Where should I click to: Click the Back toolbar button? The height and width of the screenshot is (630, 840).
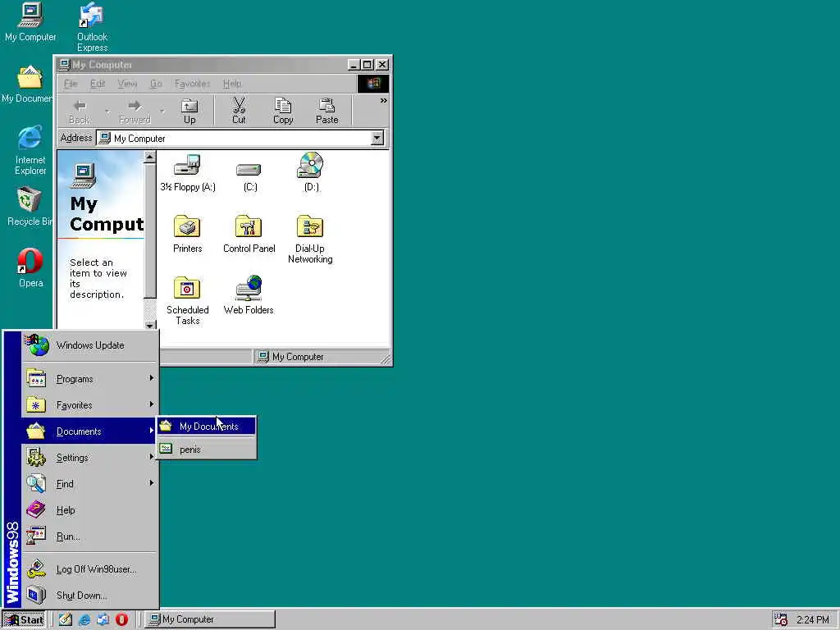(x=80, y=111)
